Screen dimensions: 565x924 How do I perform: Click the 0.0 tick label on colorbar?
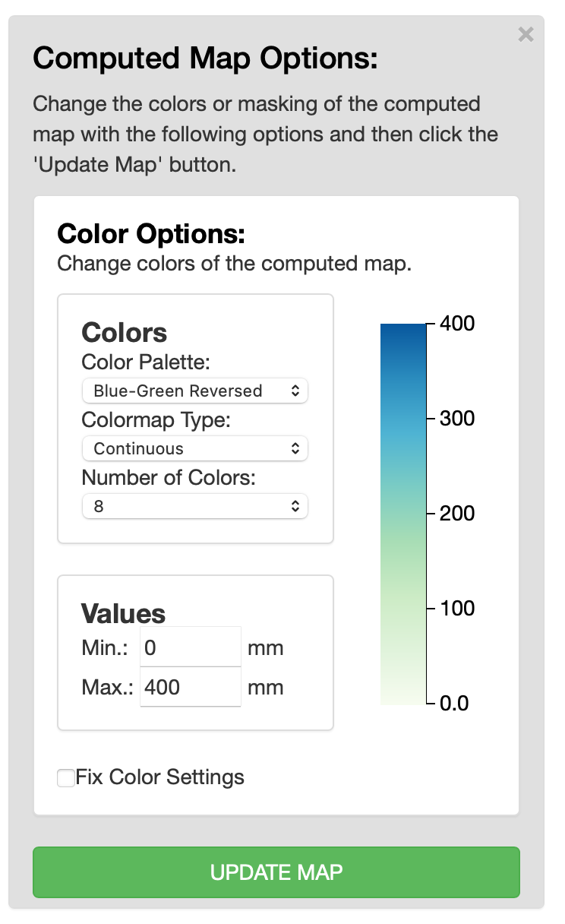tap(456, 704)
